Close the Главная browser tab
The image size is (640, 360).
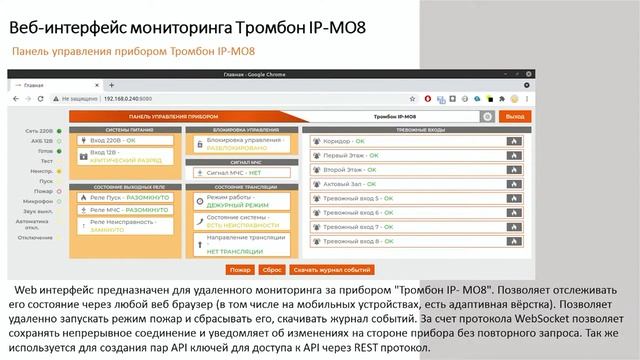coord(97,85)
